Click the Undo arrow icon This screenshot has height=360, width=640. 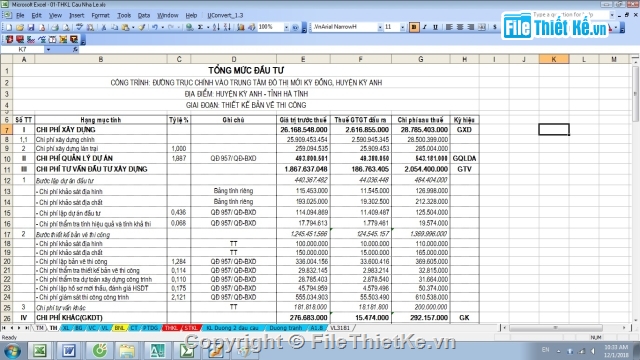155,27
